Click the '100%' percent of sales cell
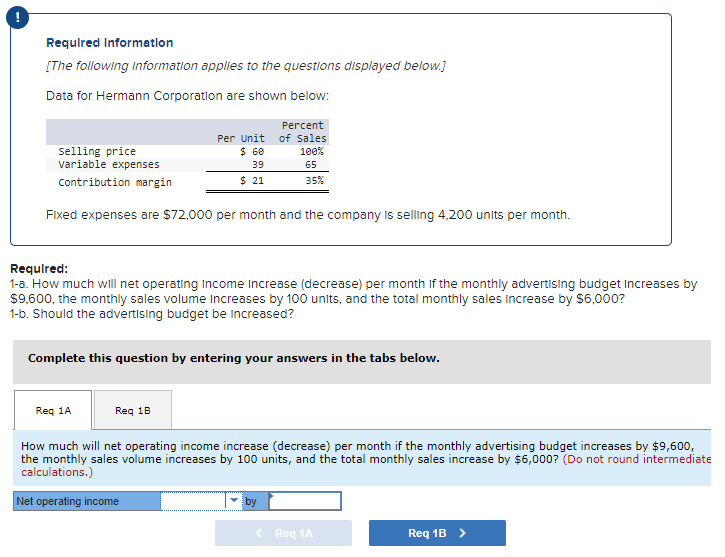The width and height of the screenshot is (725, 557). (312, 151)
